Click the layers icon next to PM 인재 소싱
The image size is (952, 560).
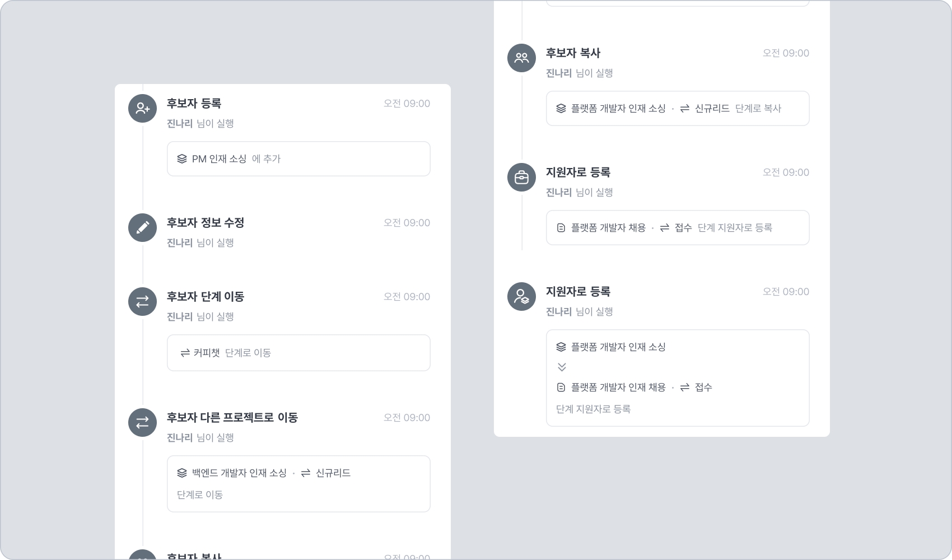coord(182,159)
